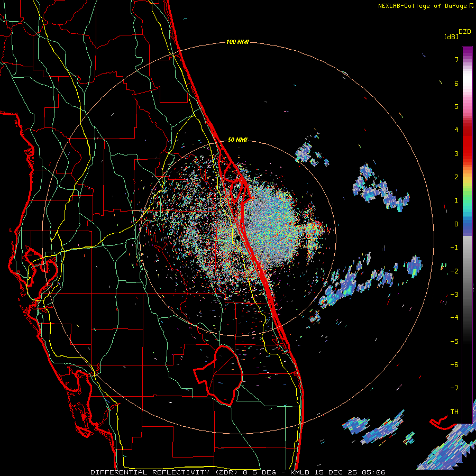Click the 50 NMI range ring label

click(237, 140)
